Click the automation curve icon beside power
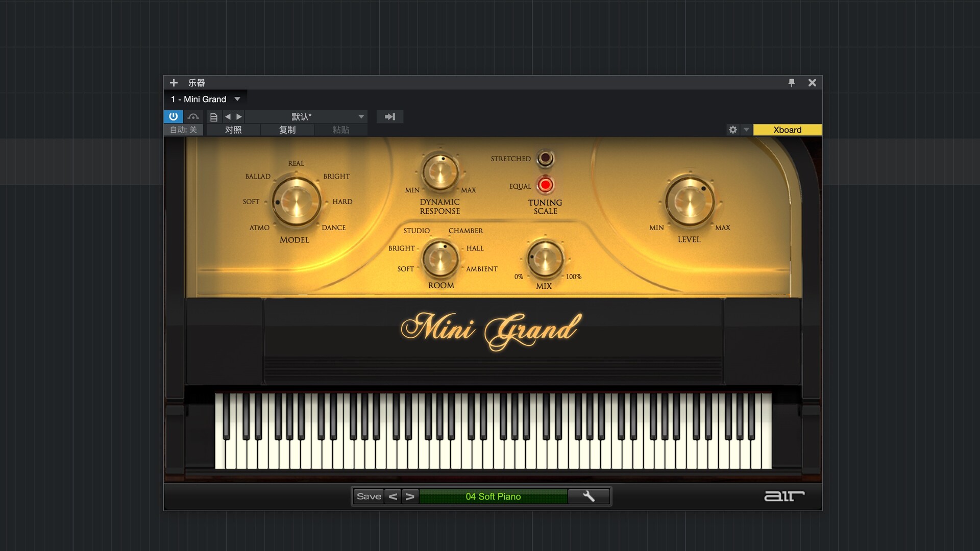This screenshot has height=551, width=980. pos(193,117)
